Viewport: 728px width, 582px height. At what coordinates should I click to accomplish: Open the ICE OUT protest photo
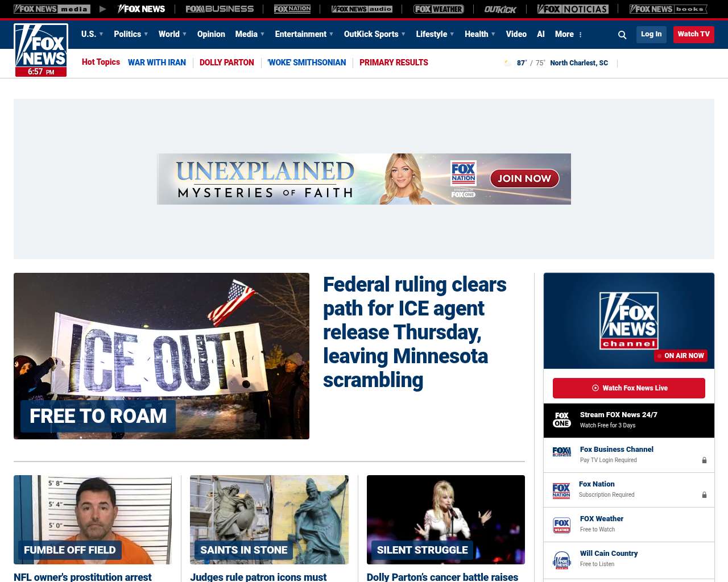(162, 356)
